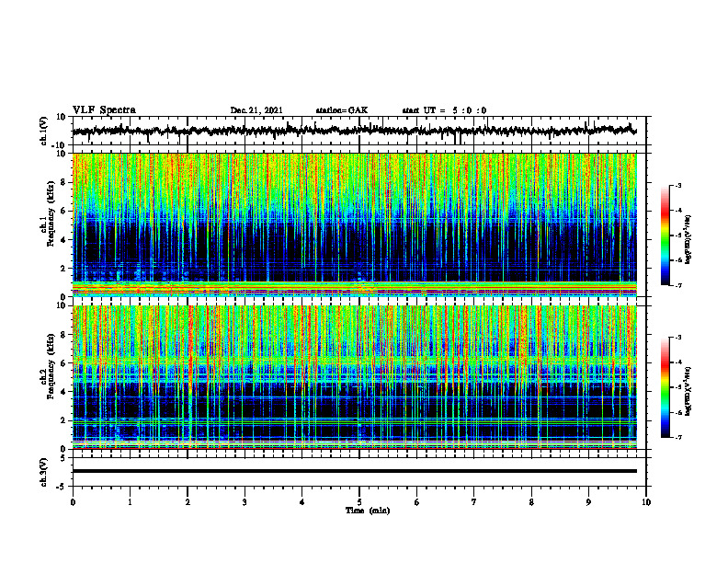Click inside the ch.1 spectrogram panel
The height and width of the screenshot is (563, 728).
coord(354,224)
